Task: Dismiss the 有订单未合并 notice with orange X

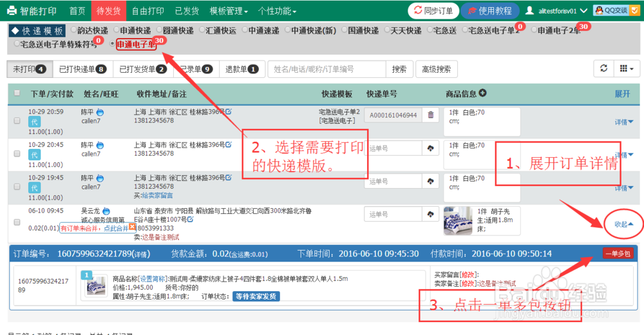Action: tap(132, 227)
